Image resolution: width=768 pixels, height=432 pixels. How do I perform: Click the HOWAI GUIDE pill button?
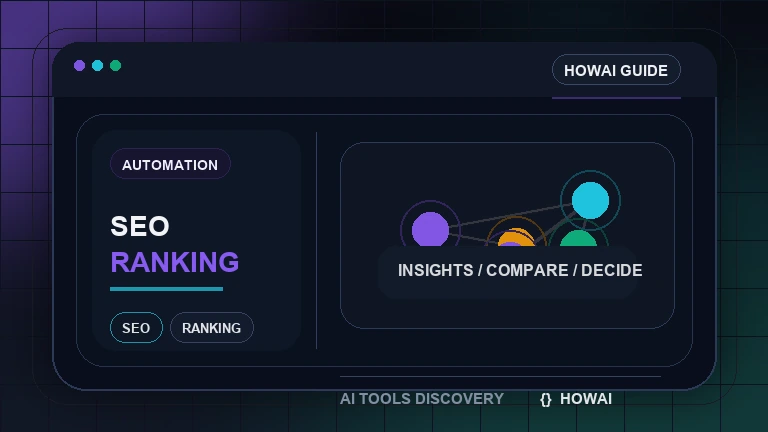click(x=616, y=70)
